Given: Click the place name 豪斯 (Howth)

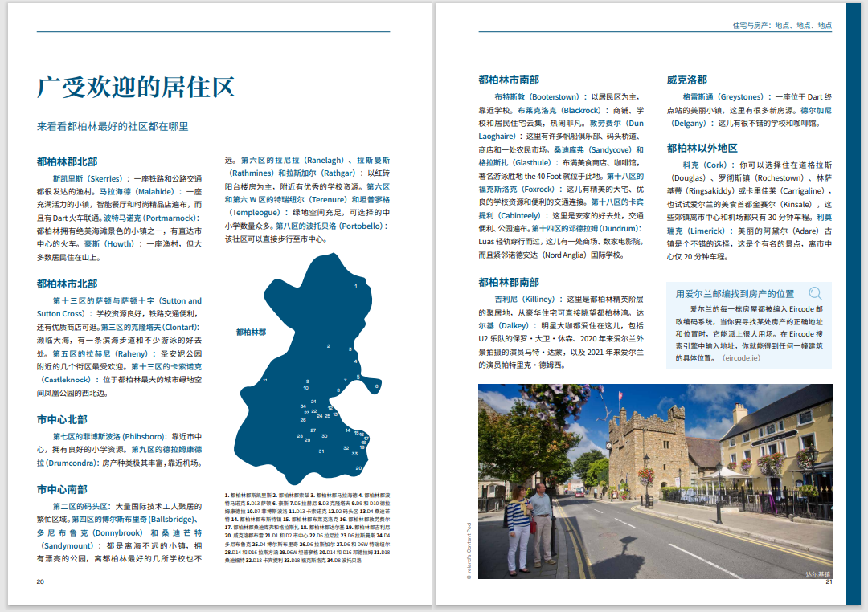Looking at the screenshot, I should [109, 244].
